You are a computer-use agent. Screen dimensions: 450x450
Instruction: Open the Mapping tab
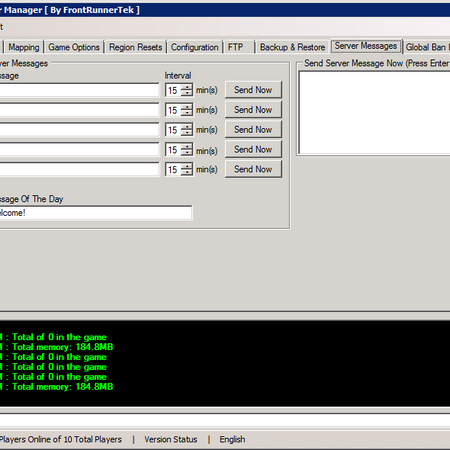[x=23, y=47]
